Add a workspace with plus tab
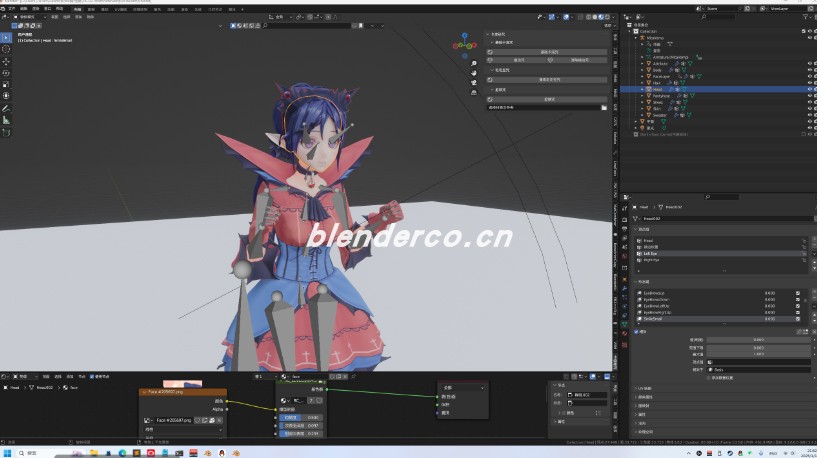This screenshot has height=458, width=817. (x=242, y=9)
